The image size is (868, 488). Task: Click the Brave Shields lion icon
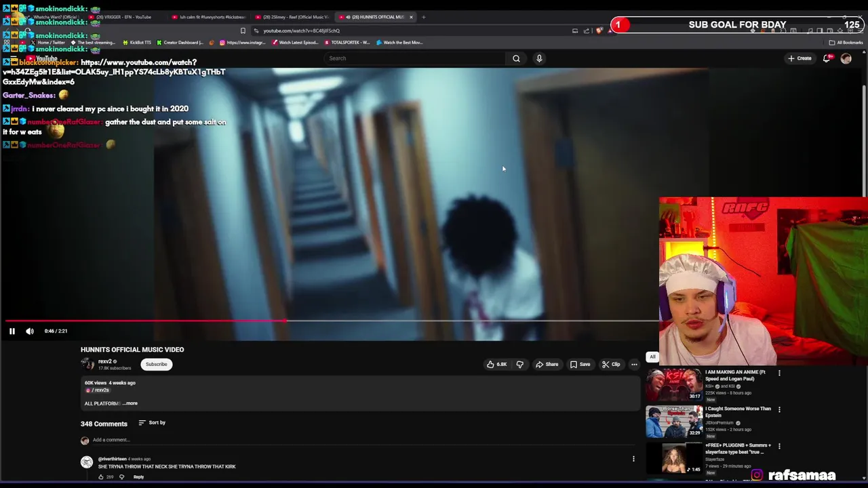click(x=599, y=30)
